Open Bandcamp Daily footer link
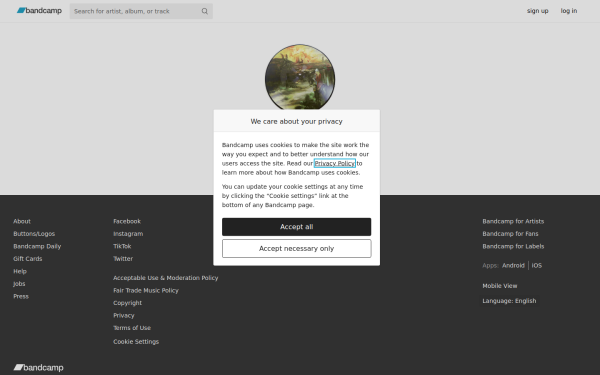The image size is (600, 375). [37, 246]
